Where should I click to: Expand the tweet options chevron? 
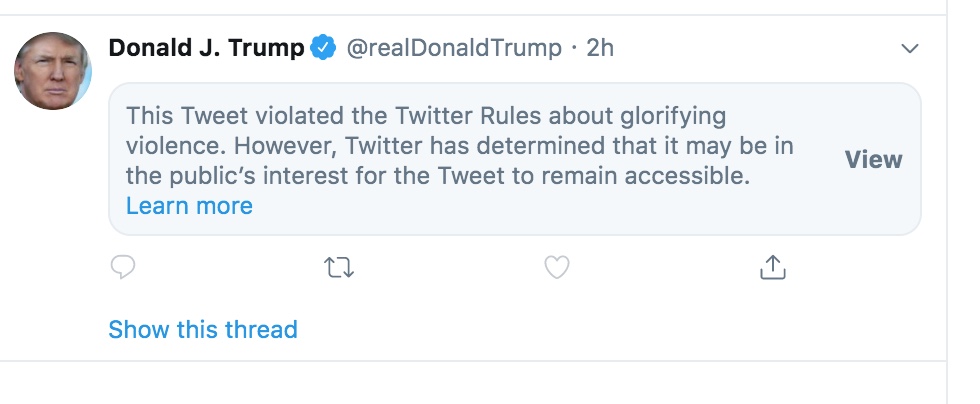(910, 48)
